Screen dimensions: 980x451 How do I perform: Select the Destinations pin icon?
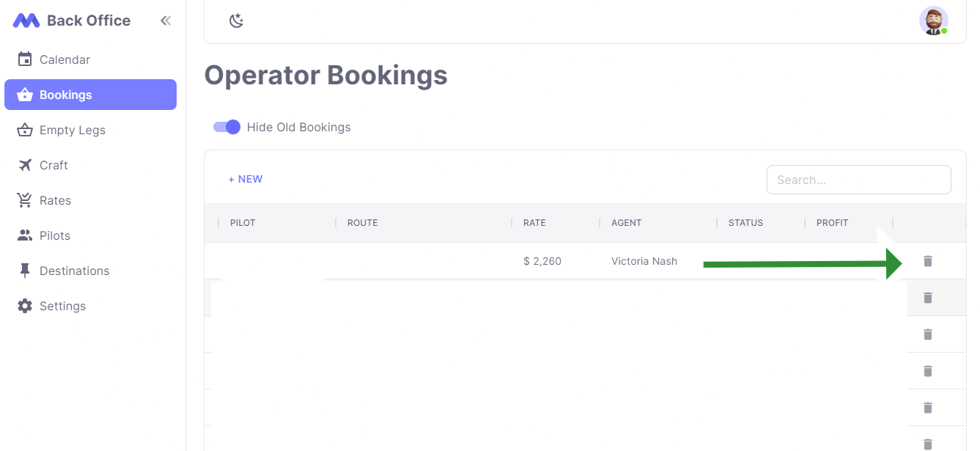coord(23,270)
